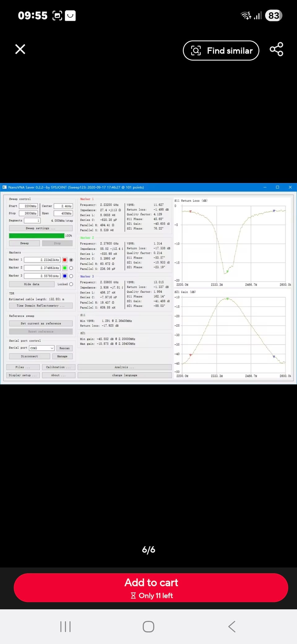Select the Marker 3 radio button
This screenshot has height=644, width=297.
71,276
